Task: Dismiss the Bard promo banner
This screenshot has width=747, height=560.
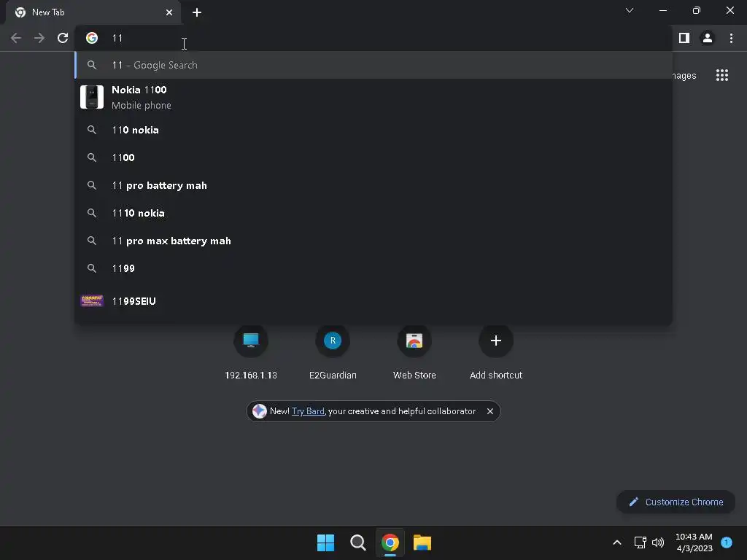Action: click(x=489, y=411)
